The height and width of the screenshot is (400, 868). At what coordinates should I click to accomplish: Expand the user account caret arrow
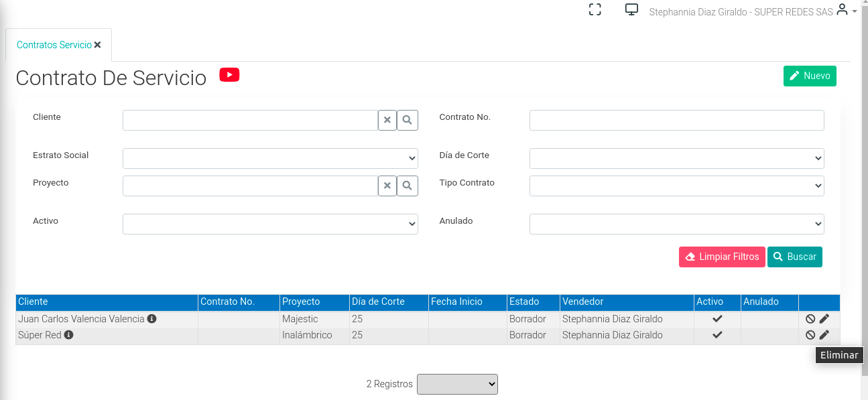pos(855,11)
